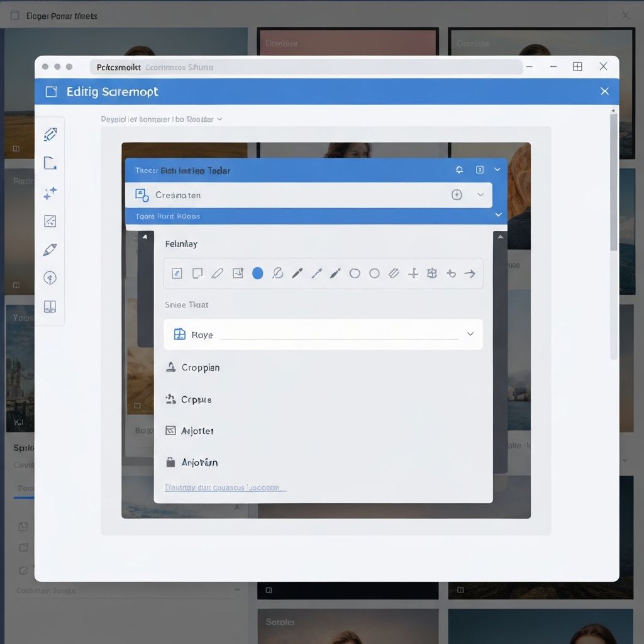Toggle the notification bell in the blue header
This screenshot has height=644, width=644.
point(459,169)
